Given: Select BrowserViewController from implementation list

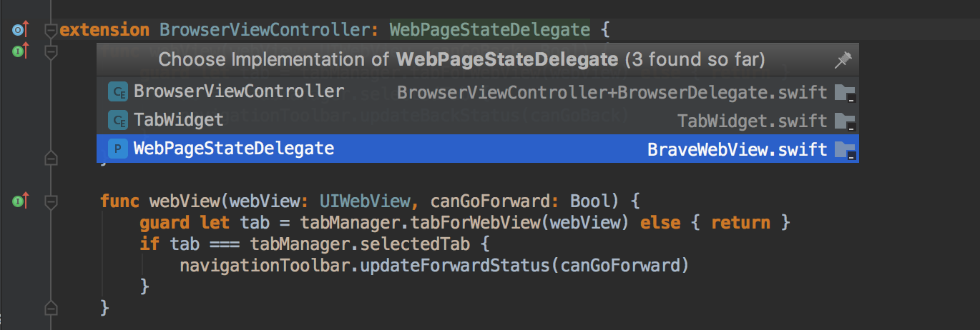Looking at the screenshot, I should [238, 92].
